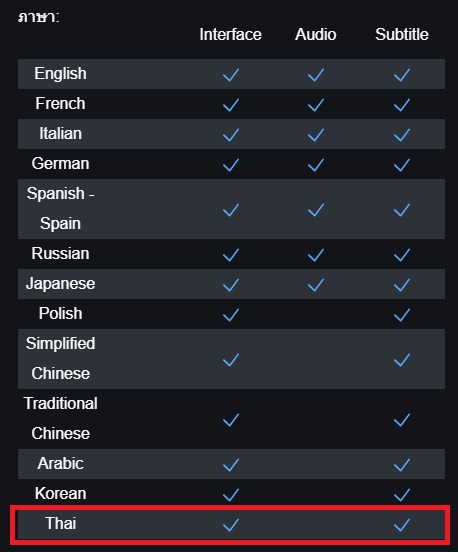Click the English Interface checkmark
This screenshot has width=458, height=552.
click(x=231, y=75)
